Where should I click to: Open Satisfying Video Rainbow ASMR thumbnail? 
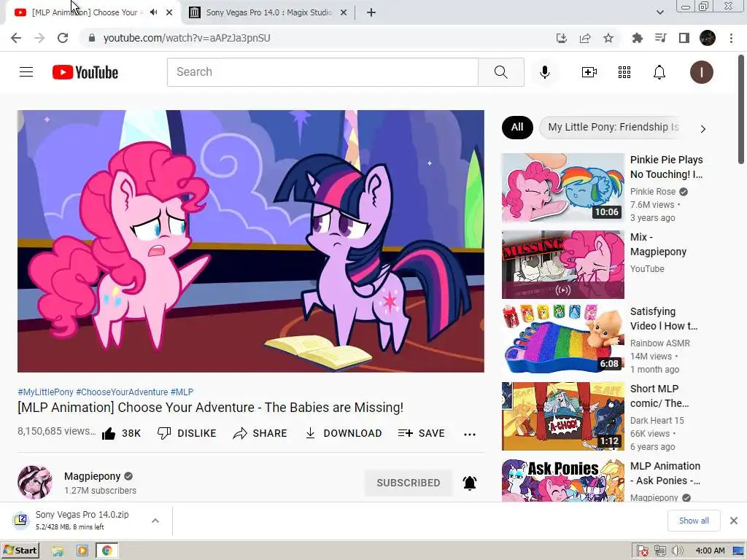coord(562,338)
